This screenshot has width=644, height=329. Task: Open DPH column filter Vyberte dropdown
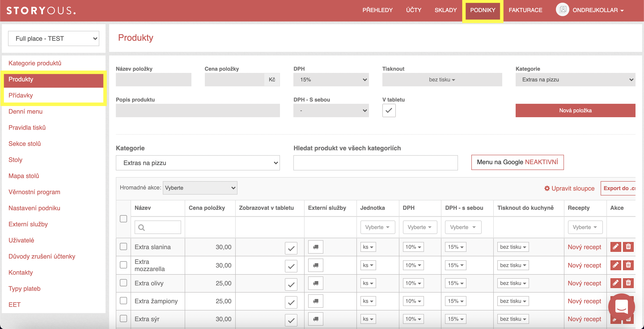[420, 227]
